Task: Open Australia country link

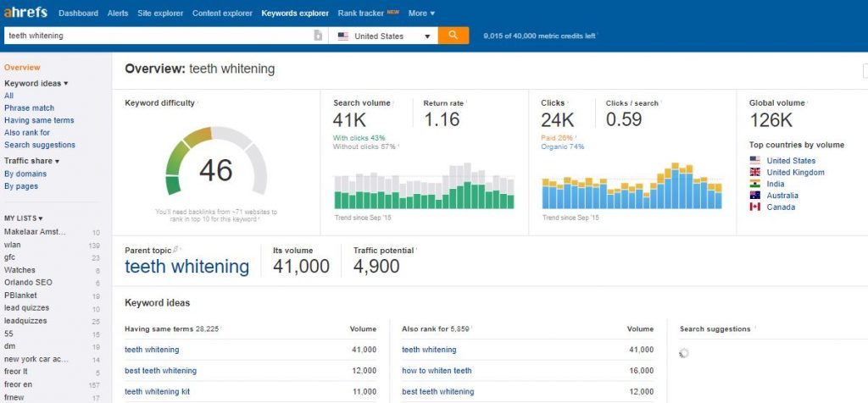Action: pyautogui.click(x=782, y=195)
